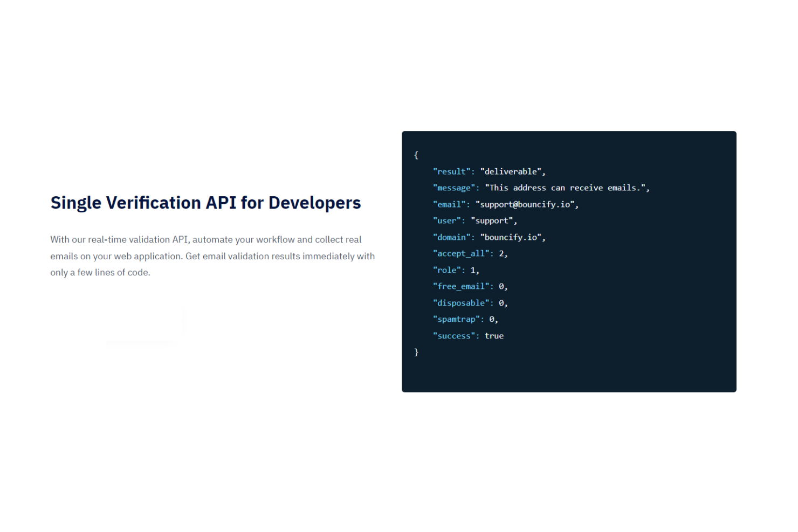Click the opening curly brace in code block
This screenshot has width=798, height=532.
coord(416,155)
